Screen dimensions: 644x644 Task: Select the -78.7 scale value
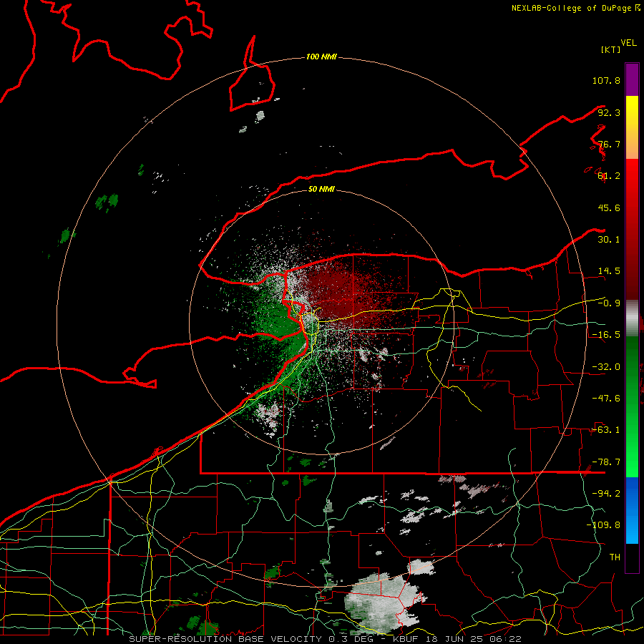(x=606, y=462)
